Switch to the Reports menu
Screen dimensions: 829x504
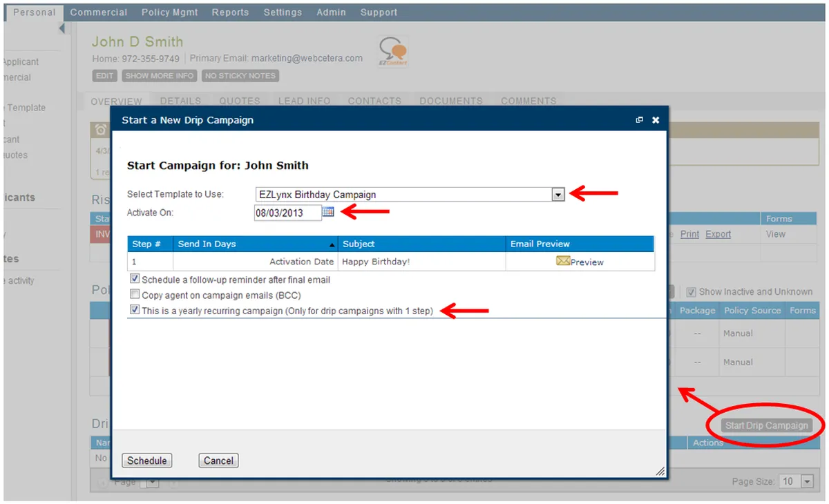(230, 12)
